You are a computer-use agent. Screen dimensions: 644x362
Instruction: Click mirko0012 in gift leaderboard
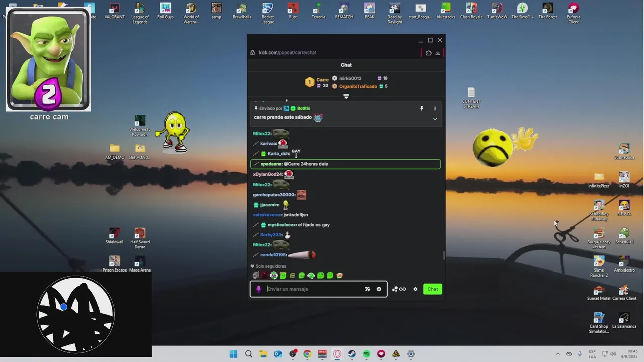(350, 78)
